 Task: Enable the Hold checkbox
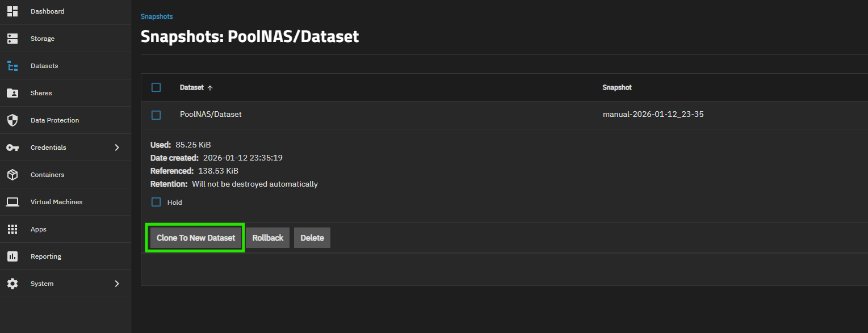156,202
